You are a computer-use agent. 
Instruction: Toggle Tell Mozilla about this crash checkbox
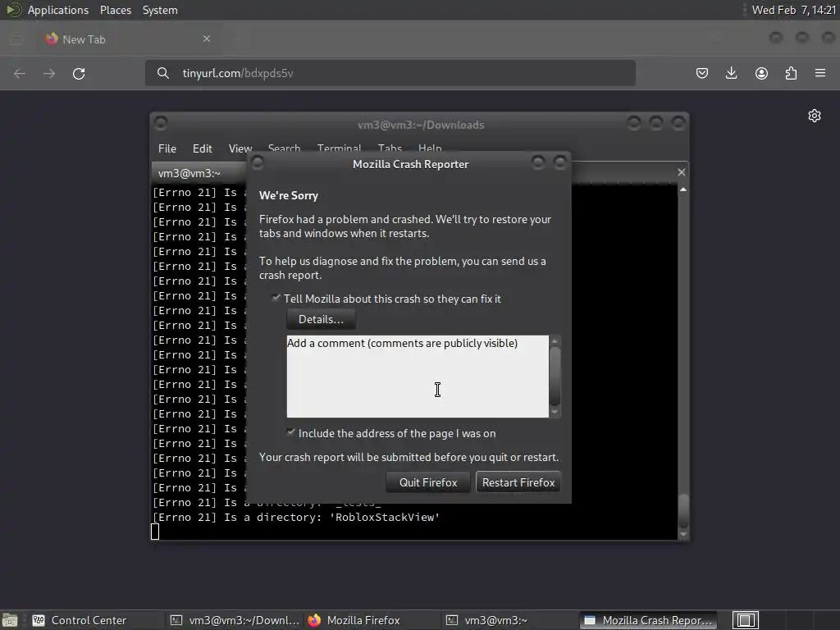276,298
